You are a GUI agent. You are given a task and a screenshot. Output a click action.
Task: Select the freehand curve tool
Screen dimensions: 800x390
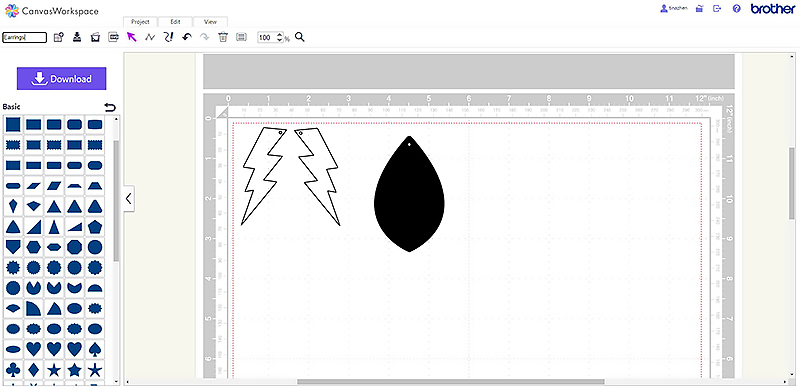tap(168, 37)
